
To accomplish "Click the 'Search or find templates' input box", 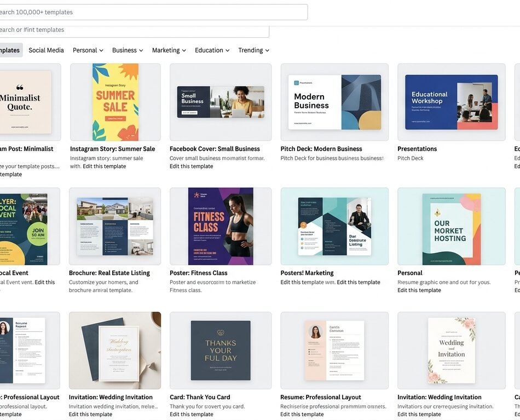I will coord(134,31).
